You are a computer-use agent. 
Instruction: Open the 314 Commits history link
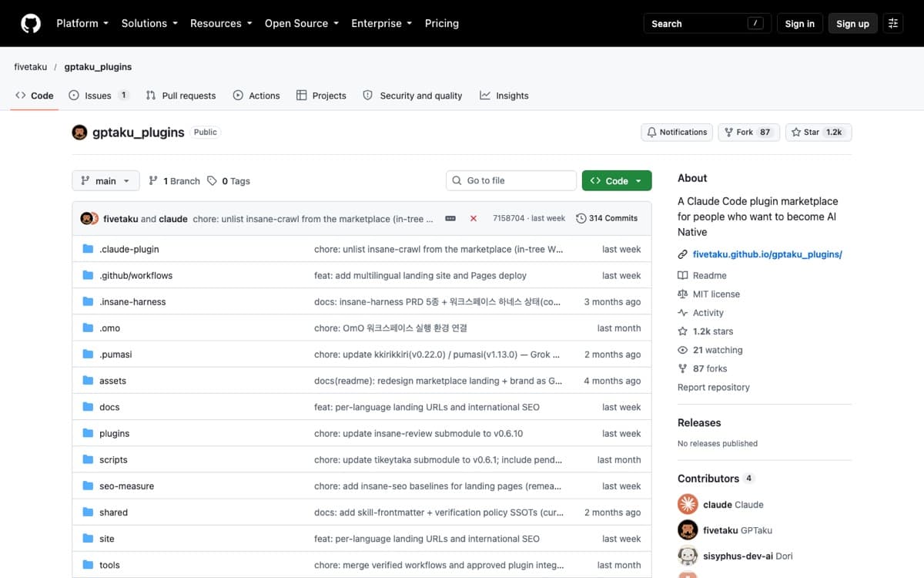[607, 219]
